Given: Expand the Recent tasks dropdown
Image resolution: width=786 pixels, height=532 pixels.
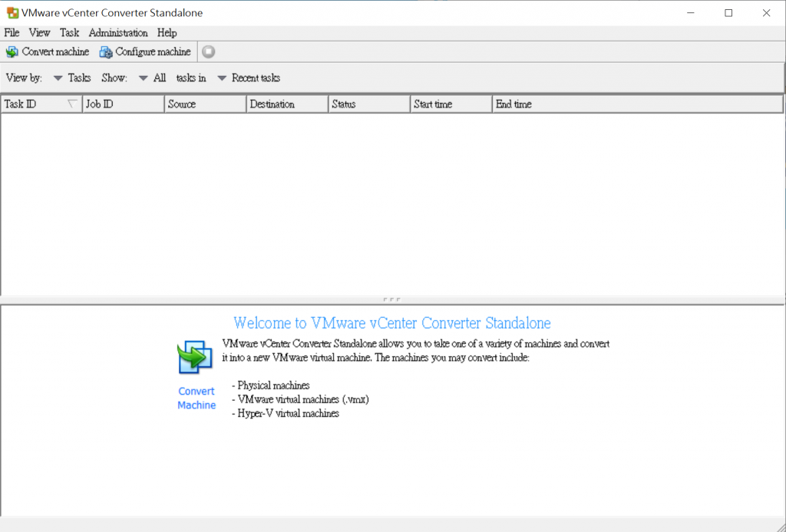Looking at the screenshot, I should tap(249, 78).
